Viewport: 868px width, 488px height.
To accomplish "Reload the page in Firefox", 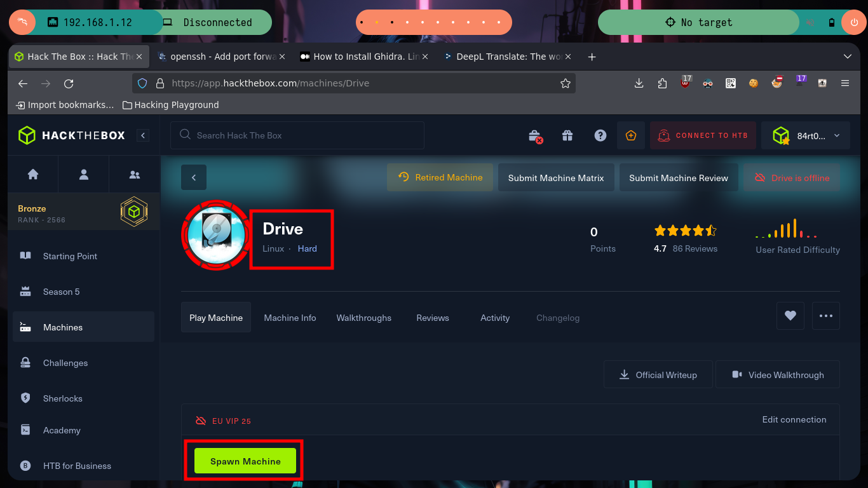I will (x=69, y=83).
